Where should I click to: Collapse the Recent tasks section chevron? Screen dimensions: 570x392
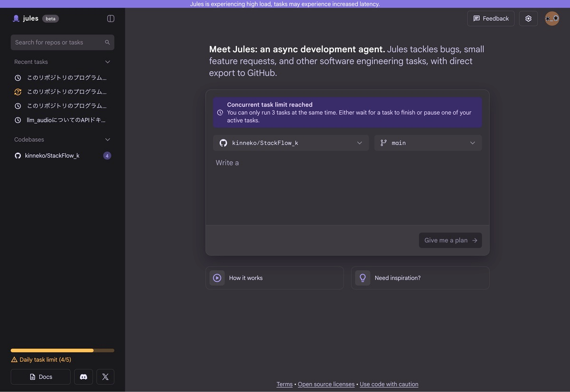pyautogui.click(x=108, y=62)
